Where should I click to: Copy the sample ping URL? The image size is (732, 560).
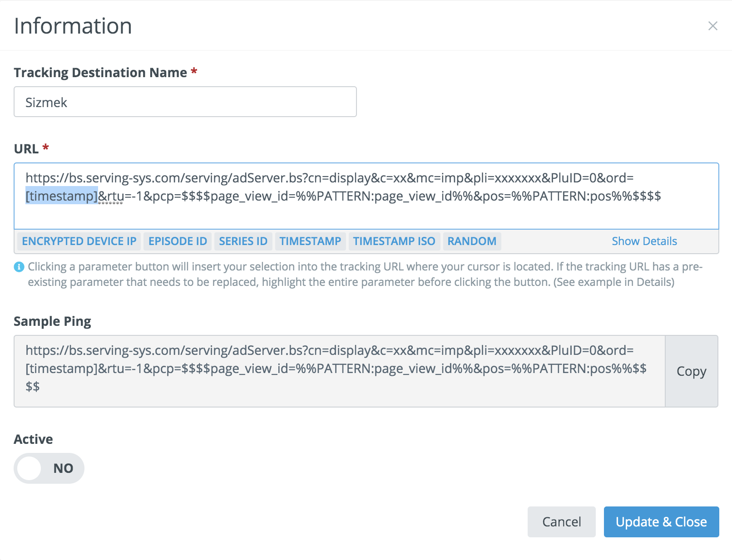point(691,371)
